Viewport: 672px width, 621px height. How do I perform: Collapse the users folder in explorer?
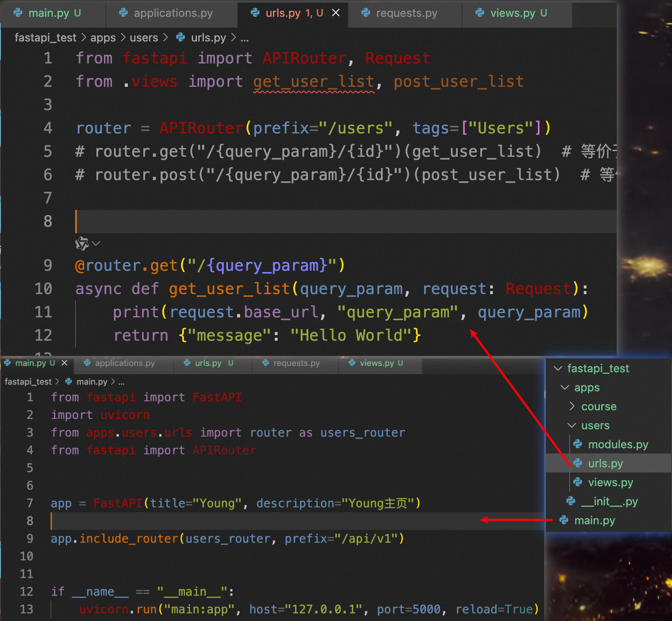(x=572, y=425)
